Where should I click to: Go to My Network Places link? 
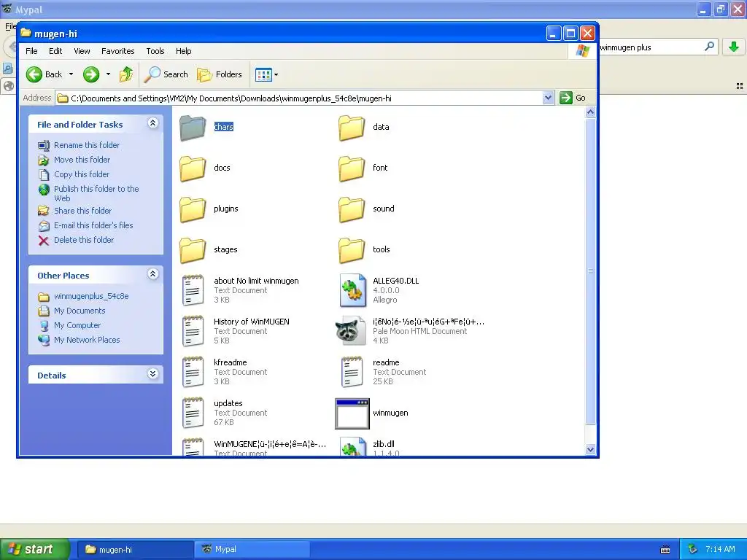point(87,340)
